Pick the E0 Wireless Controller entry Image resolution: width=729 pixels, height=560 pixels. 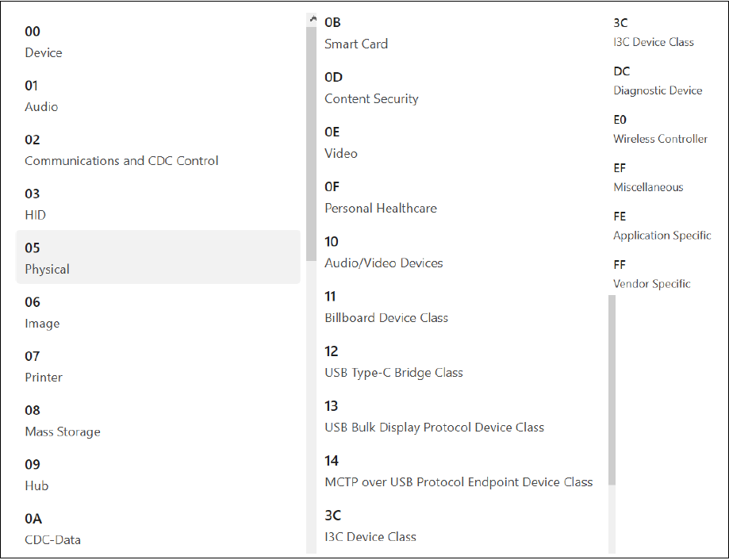(x=666, y=128)
